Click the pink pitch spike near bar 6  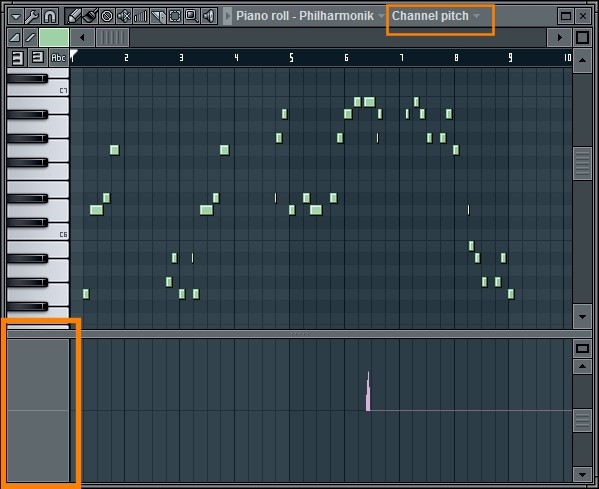click(368, 392)
